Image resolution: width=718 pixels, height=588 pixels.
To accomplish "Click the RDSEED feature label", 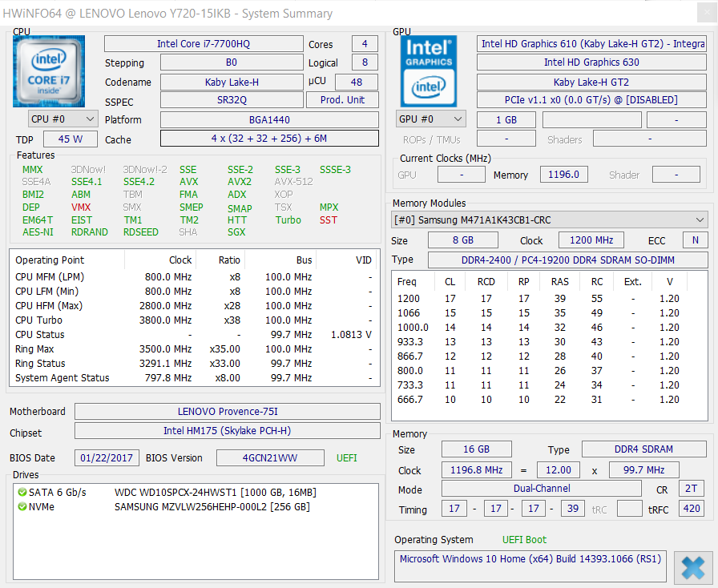I will (x=140, y=232).
